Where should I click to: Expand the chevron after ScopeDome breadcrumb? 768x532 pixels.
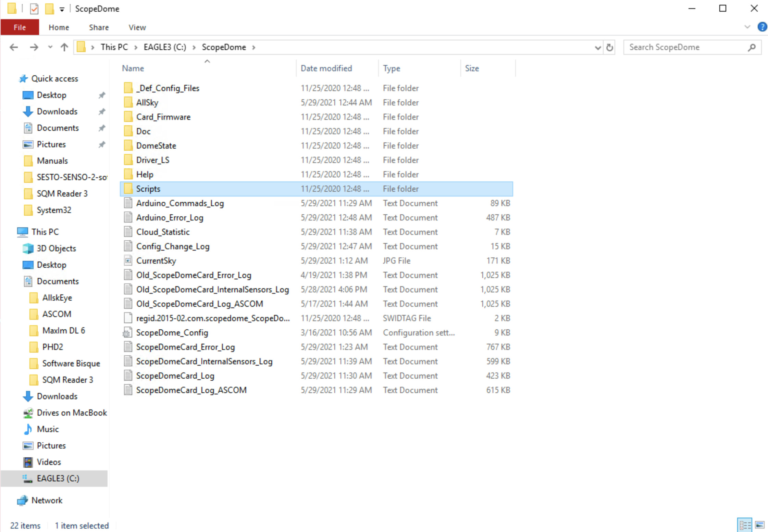point(254,48)
